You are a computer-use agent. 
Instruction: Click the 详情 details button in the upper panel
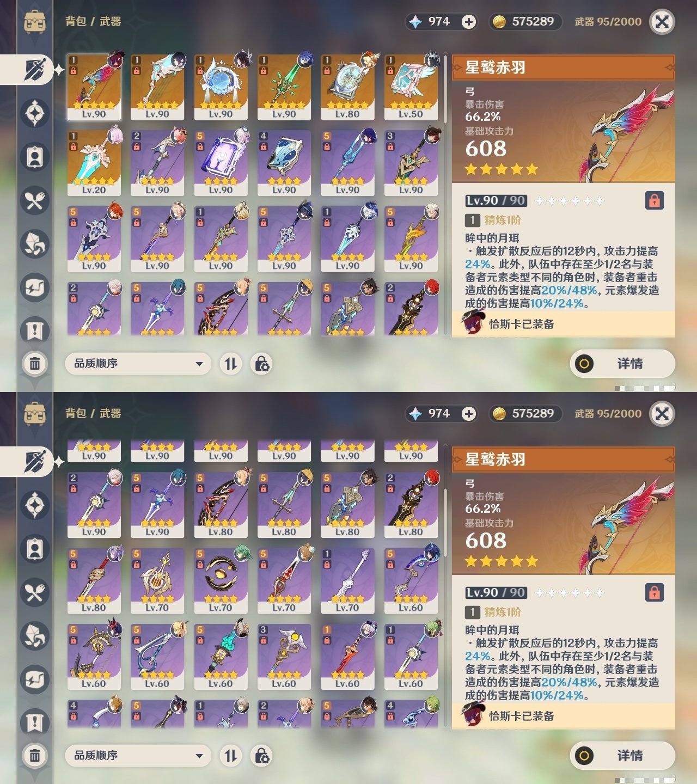(622, 364)
